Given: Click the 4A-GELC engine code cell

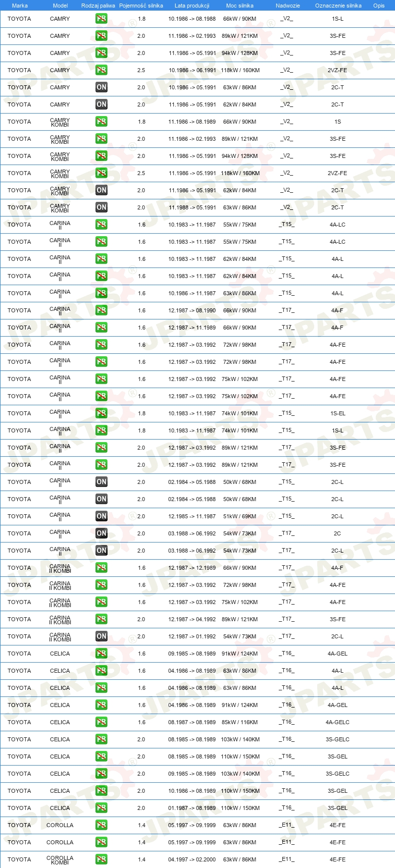Looking at the screenshot, I should [x=337, y=722].
